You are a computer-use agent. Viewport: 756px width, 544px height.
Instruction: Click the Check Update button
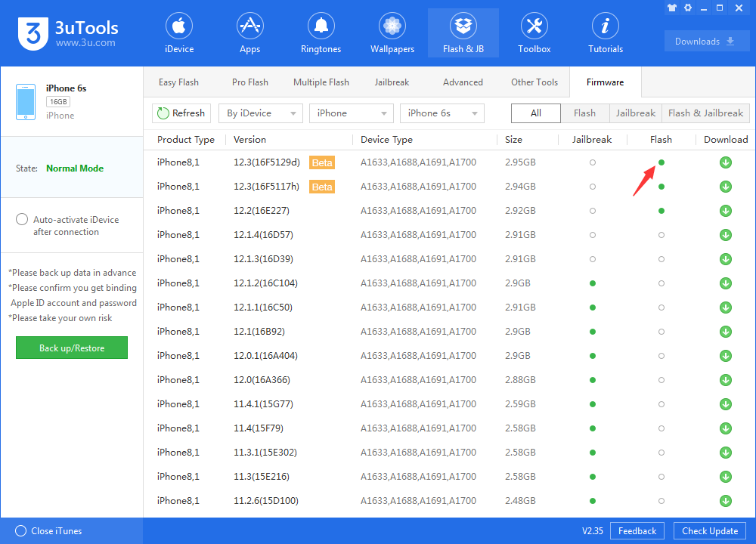710,530
